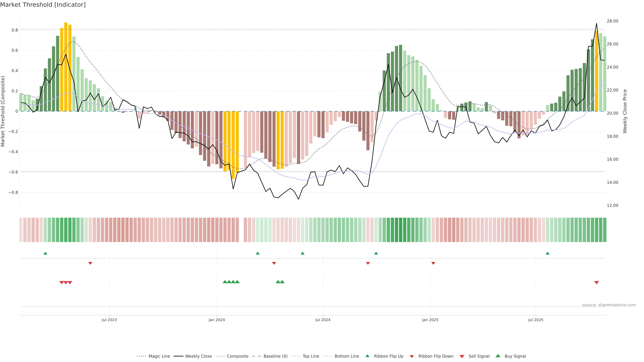644x362 pixels.
Task: Click the Sell Signal legend icon
Action: tap(462, 356)
